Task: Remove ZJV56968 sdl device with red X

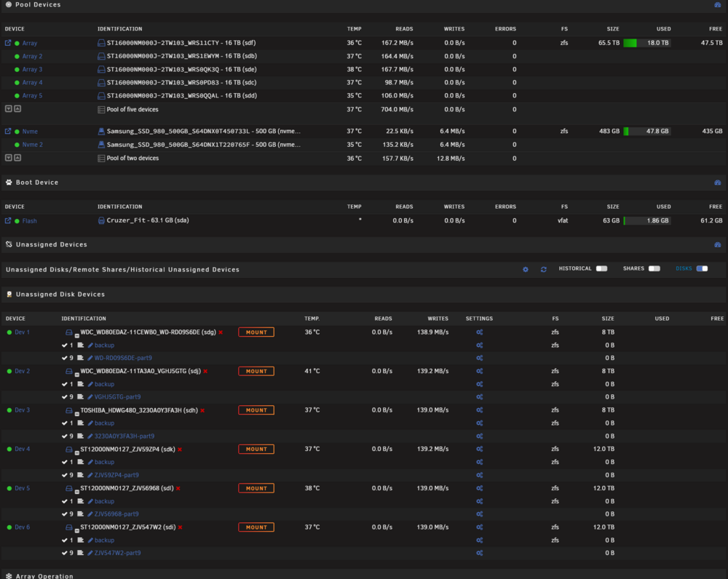Action: (x=178, y=488)
